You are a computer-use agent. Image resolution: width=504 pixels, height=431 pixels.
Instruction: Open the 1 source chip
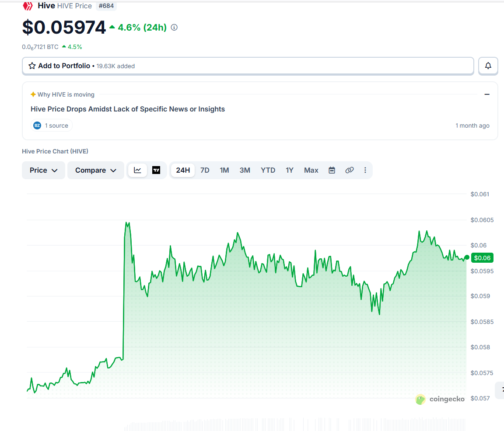click(52, 125)
